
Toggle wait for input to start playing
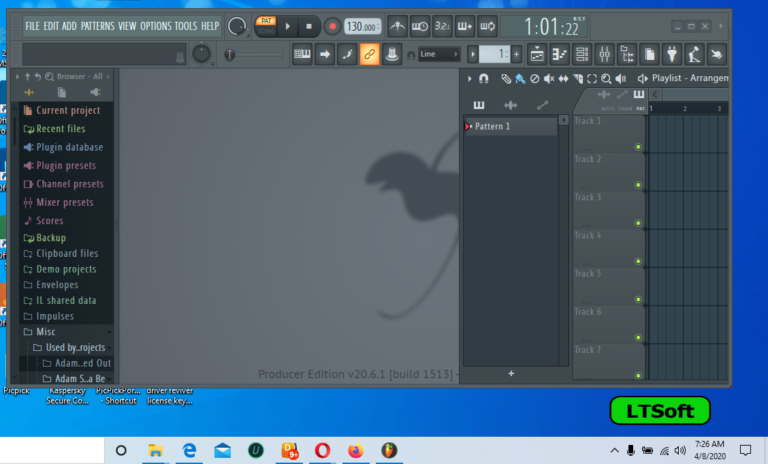click(420, 26)
